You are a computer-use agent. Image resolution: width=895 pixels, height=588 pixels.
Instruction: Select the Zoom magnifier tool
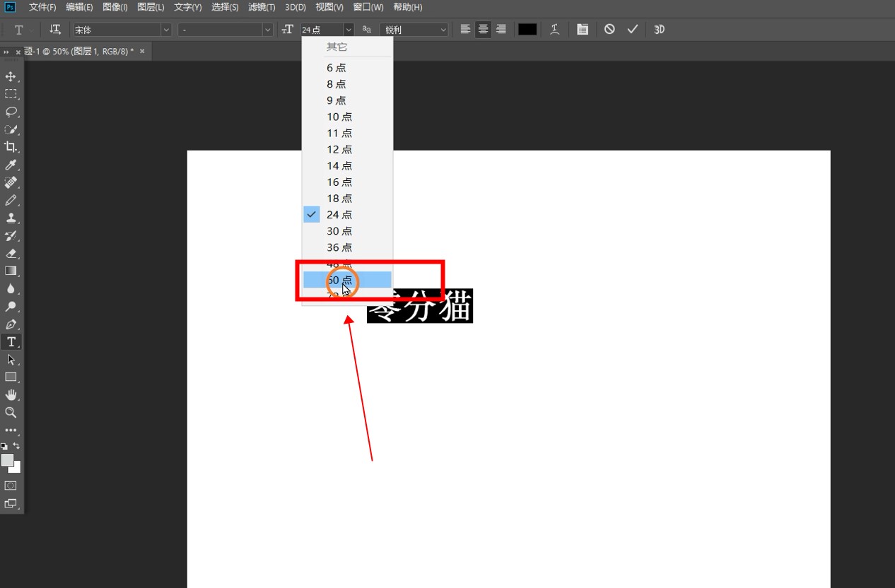pos(11,413)
